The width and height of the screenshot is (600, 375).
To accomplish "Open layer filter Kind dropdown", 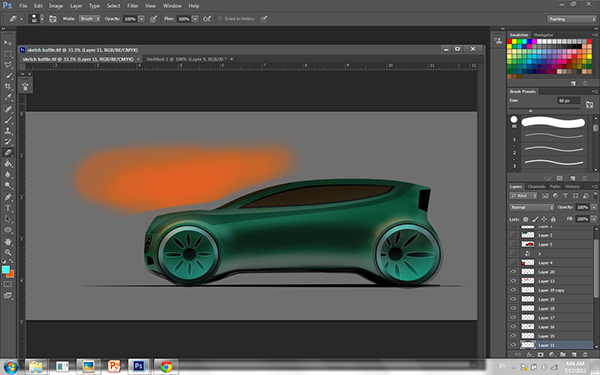I will coord(523,196).
